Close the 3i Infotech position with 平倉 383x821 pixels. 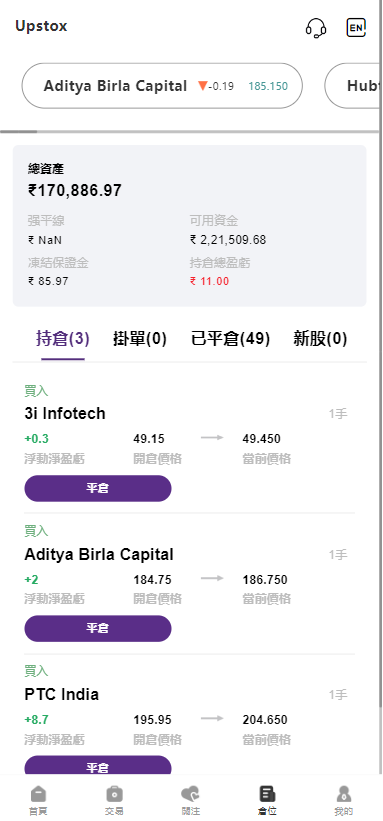98,489
